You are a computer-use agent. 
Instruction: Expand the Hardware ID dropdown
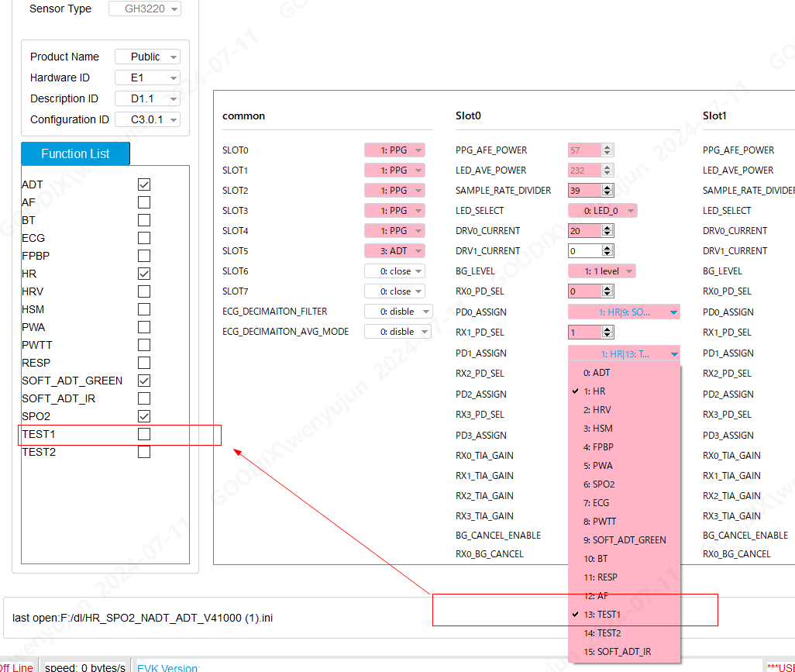[x=147, y=78]
